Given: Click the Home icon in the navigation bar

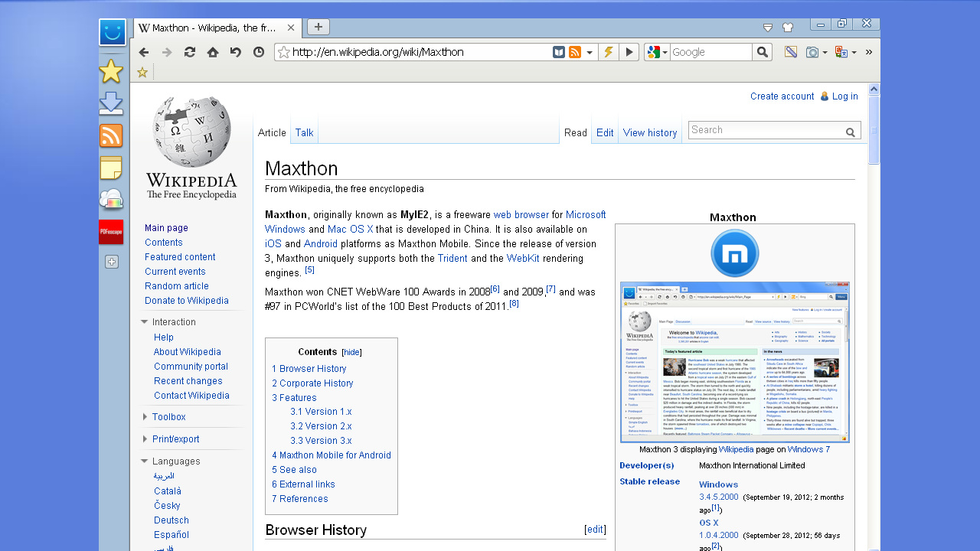Looking at the screenshot, I should click(x=212, y=52).
